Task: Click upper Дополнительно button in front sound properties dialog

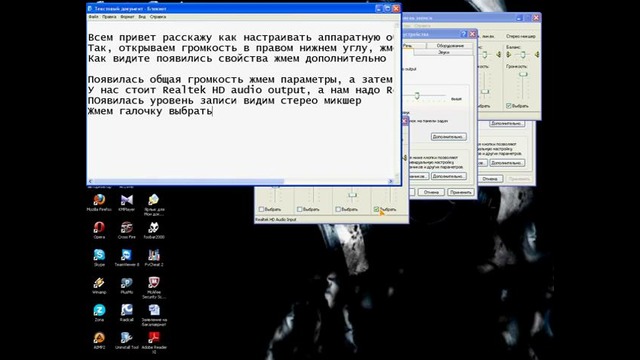Action: (449, 137)
